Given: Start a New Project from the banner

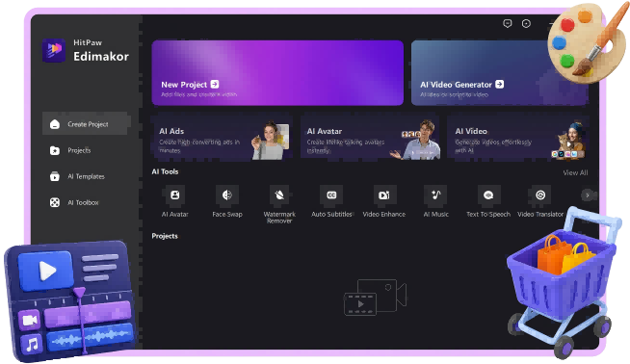Looking at the screenshot, I should coord(277,73).
